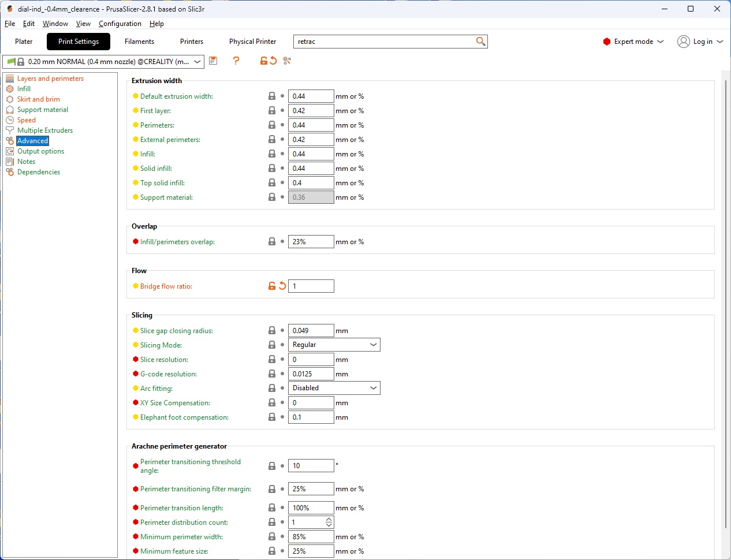Switch to the Plater tab

24,42
